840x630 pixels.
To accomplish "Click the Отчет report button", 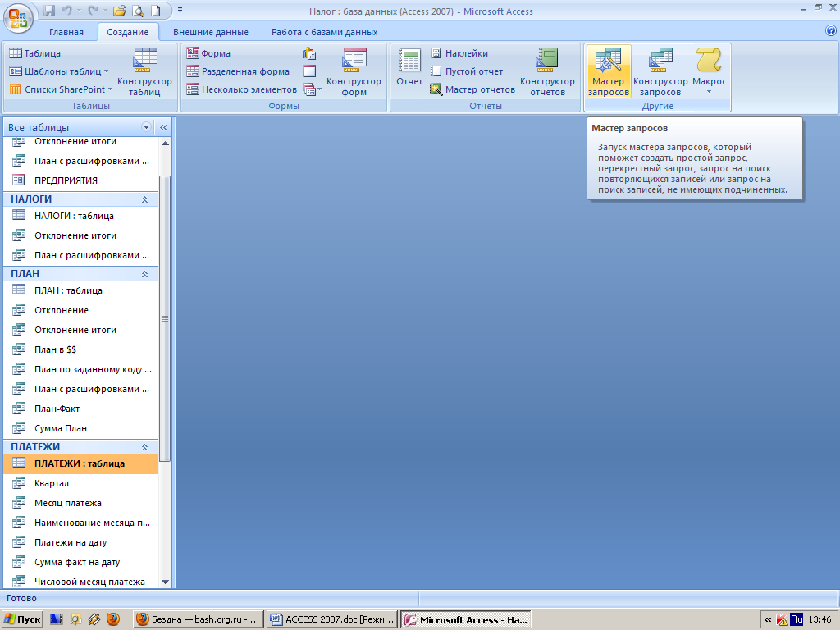I will 409,67.
